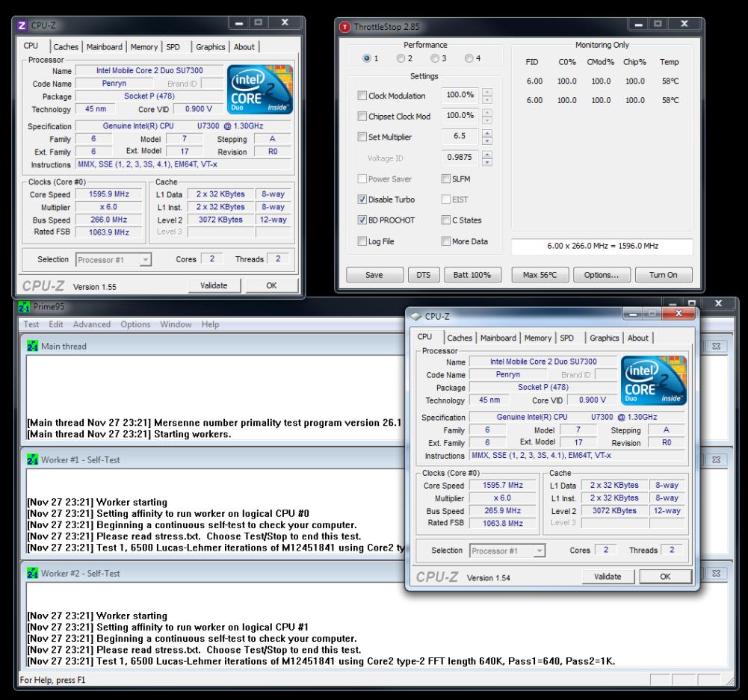Image resolution: width=748 pixels, height=700 pixels.
Task: Raise the Set Multiplier value up arrow
Action: pyautogui.click(x=487, y=133)
